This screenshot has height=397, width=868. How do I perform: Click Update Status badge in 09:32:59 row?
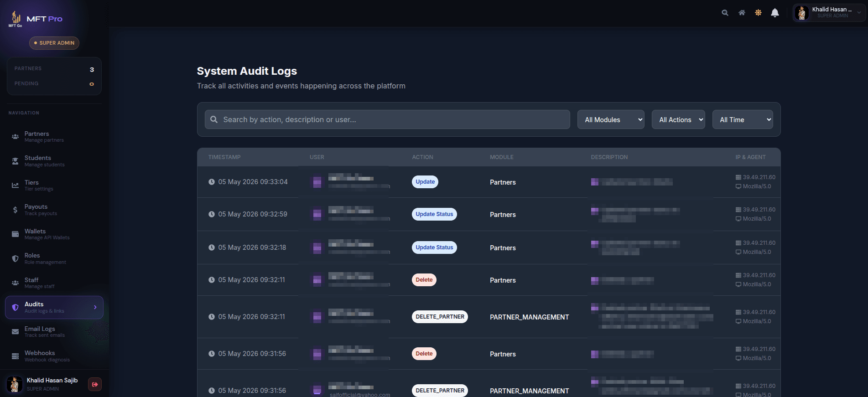(434, 214)
